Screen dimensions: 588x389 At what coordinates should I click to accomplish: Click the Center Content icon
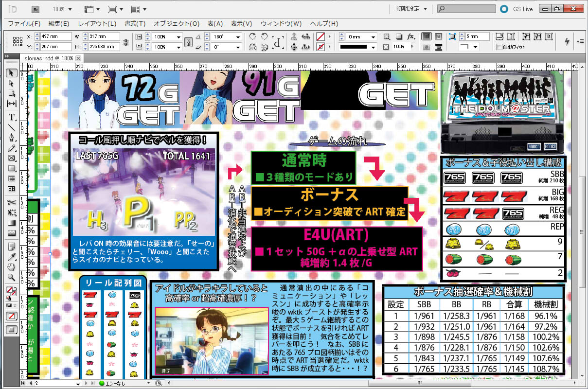click(549, 36)
